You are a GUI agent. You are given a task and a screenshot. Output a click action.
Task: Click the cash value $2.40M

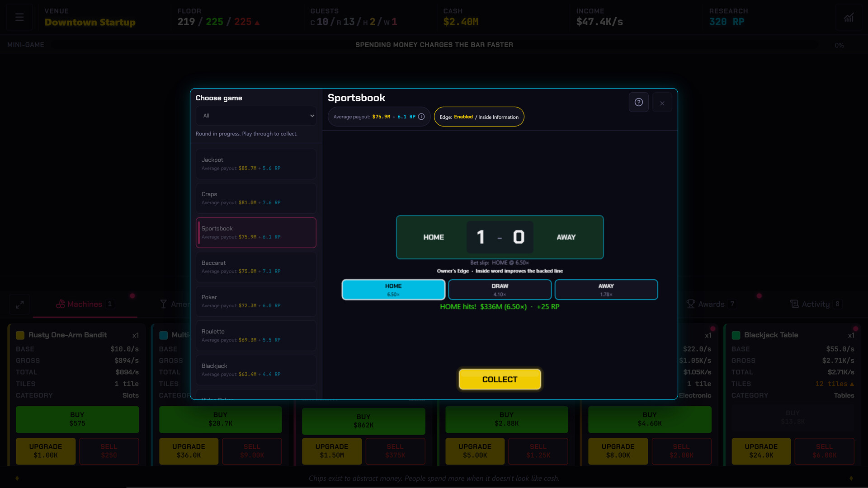(x=461, y=22)
